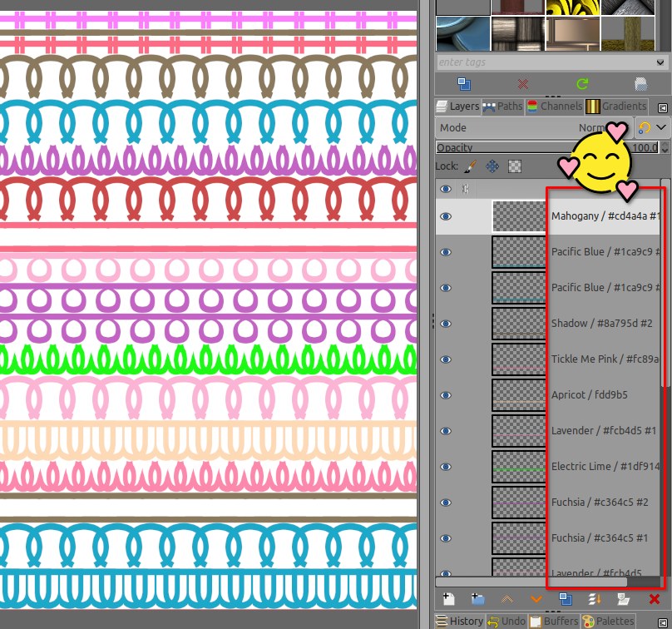Open the Undo tab
Image resolution: width=672 pixels, height=629 pixels.
[506, 622]
